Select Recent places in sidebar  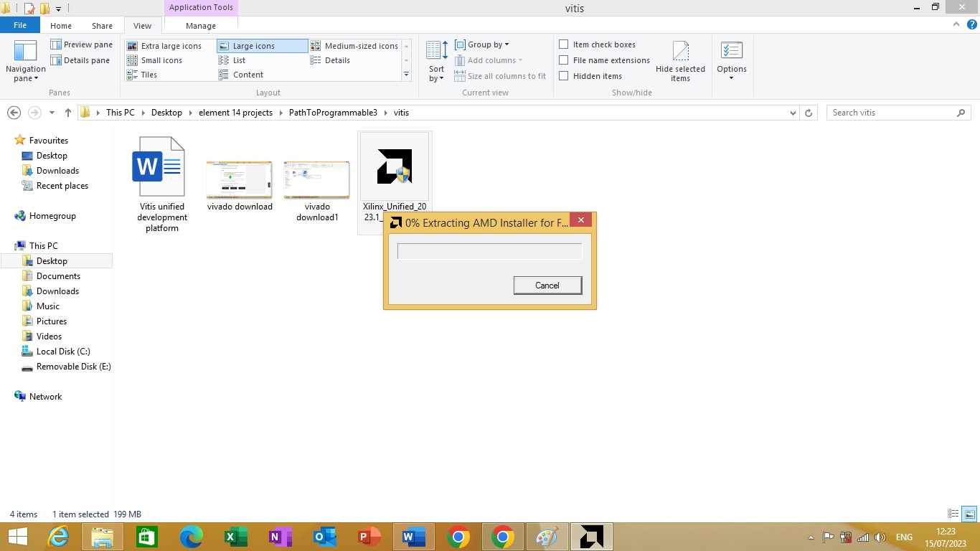tap(62, 186)
